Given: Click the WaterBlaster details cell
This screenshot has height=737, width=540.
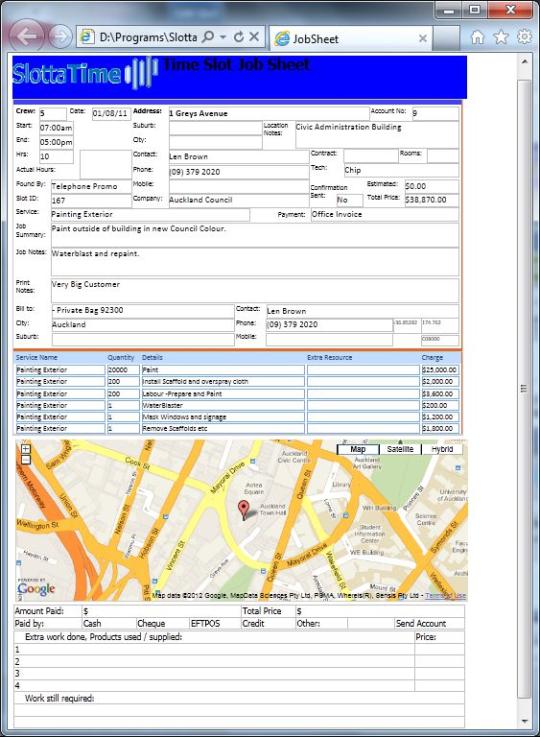Looking at the screenshot, I should tap(223, 405).
